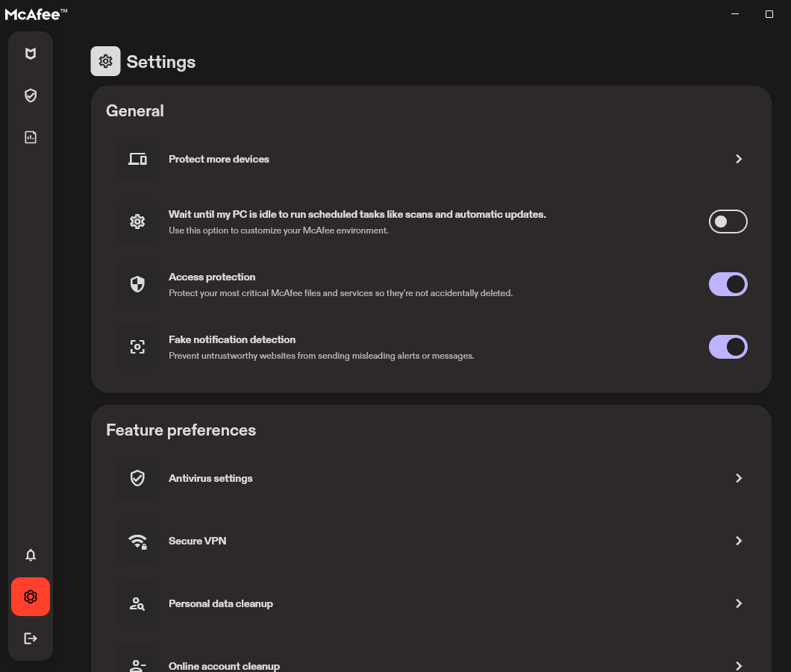Open the reports chart sidebar icon
791x672 pixels.
(31, 137)
